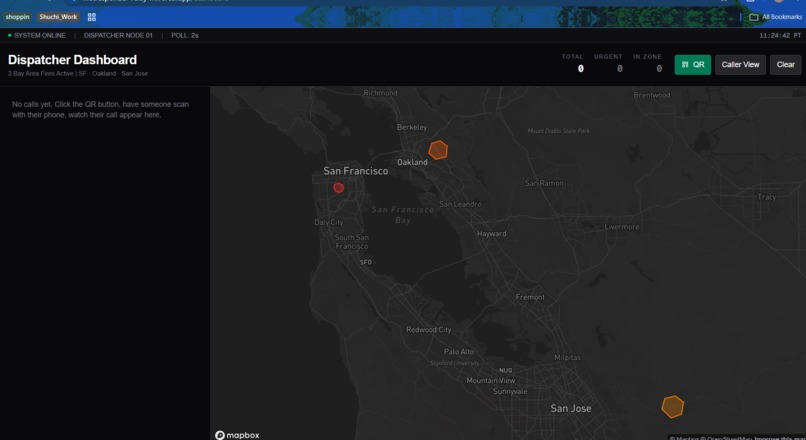
Task: Click the Stanford University map label
Action: pos(454,363)
